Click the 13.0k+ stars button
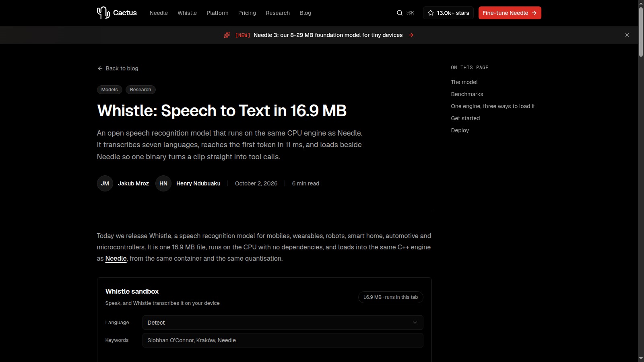644x362 pixels. coord(448,13)
